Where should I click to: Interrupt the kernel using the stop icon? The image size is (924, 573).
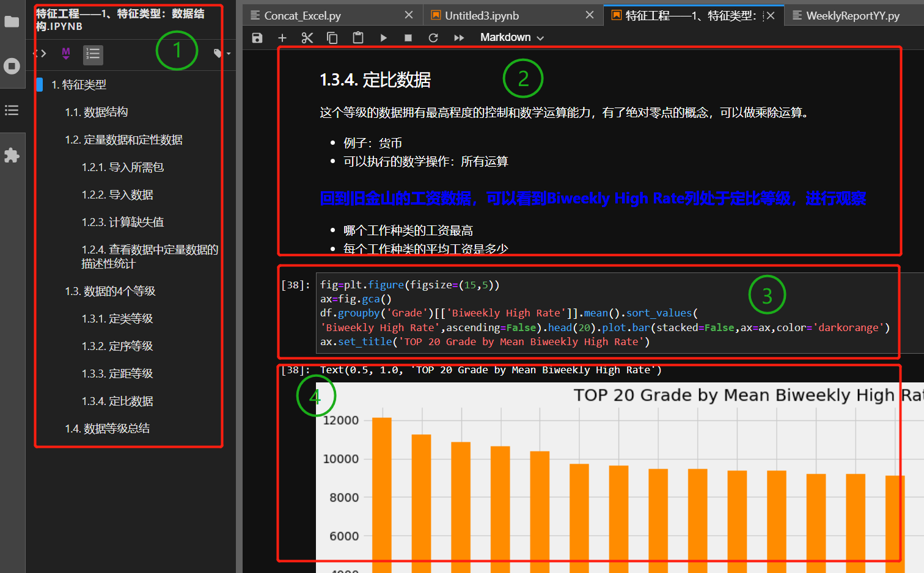[x=408, y=37]
